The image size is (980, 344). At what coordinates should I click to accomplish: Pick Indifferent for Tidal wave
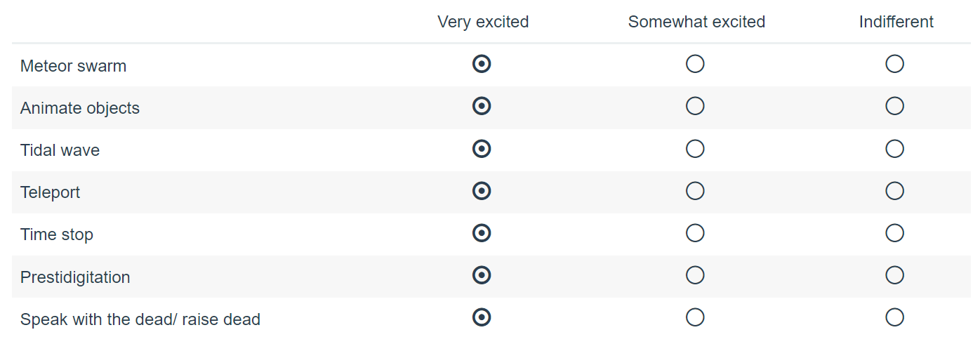pos(894,149)
